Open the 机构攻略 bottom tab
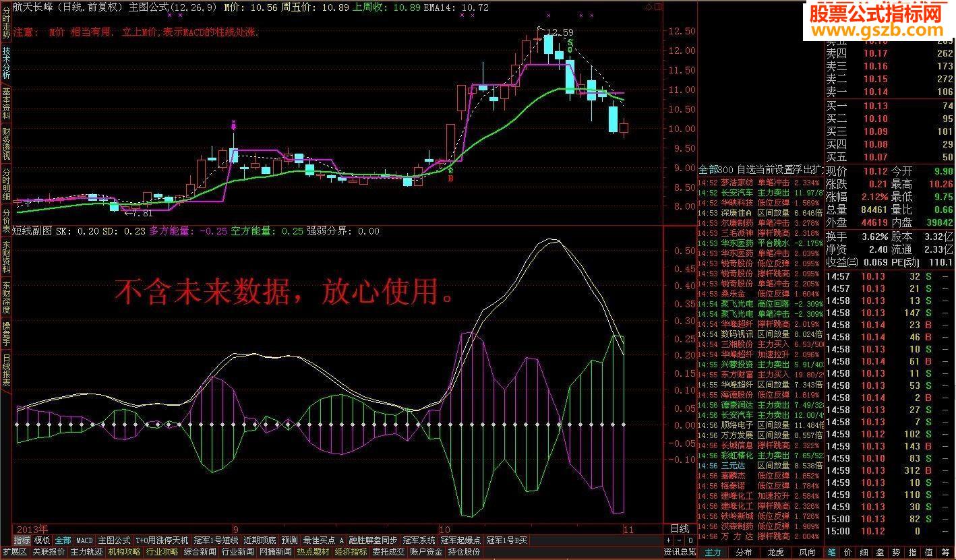956x560 pixels. [x=124, y=552]
